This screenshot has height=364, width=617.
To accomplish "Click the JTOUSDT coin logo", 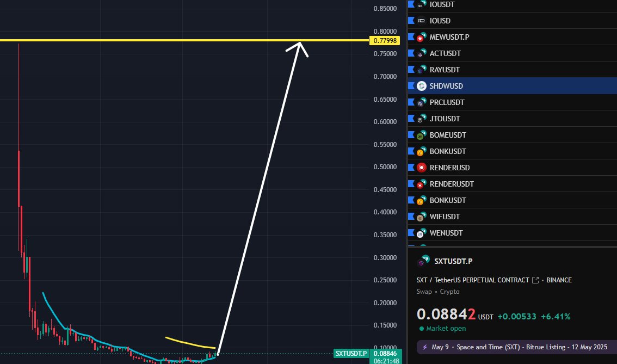I will 422,119.
